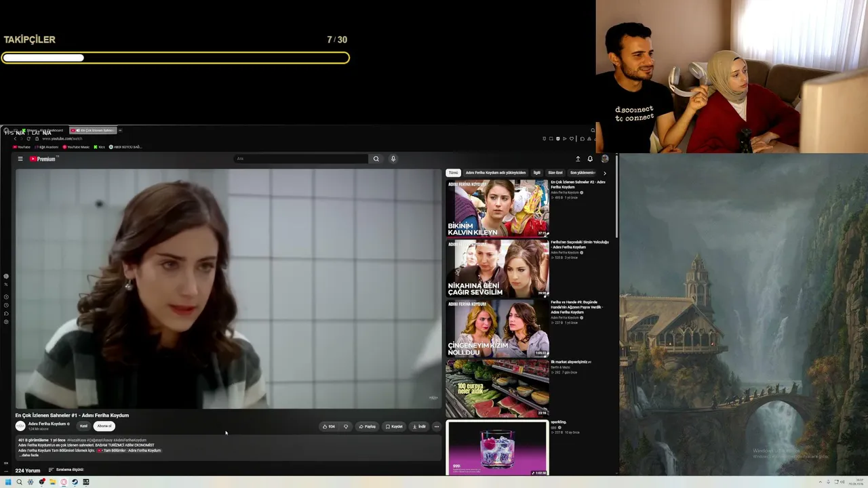Open the Kick bookmark
Image resolution: width=868 pixels, height=488 pixels.
pos(100,147)
